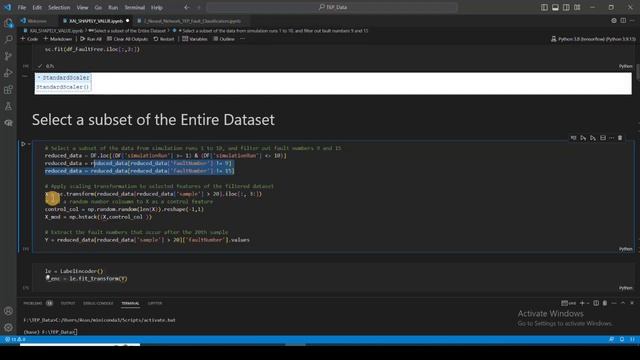Open more notebook toolbar actions

pos(242,39)
